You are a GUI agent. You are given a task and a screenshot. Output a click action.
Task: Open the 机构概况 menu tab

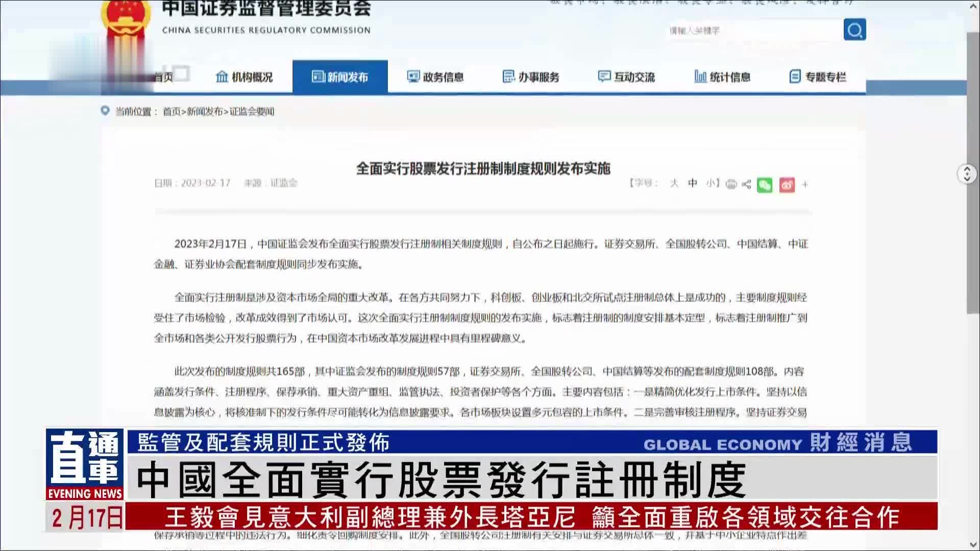point(244,77)
